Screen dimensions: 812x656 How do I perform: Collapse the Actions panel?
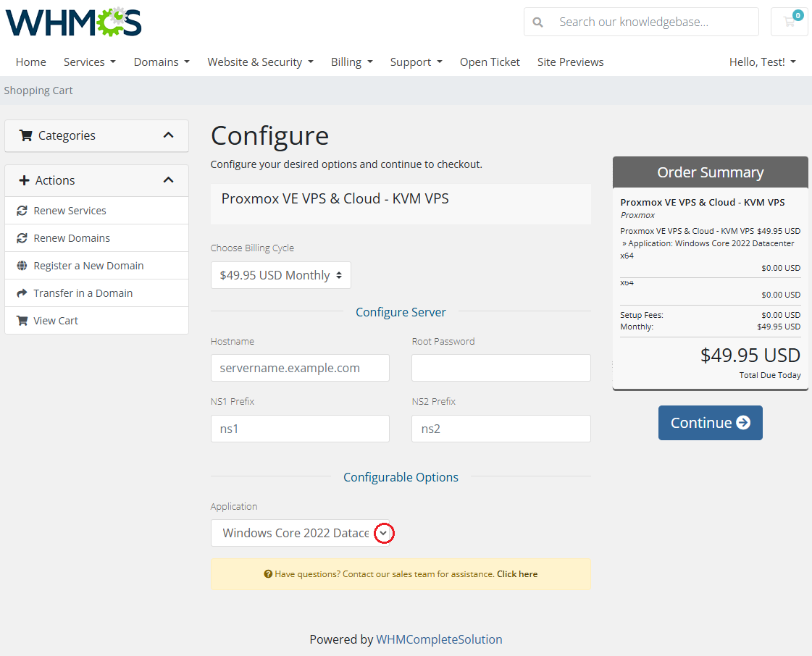[168, 180]
